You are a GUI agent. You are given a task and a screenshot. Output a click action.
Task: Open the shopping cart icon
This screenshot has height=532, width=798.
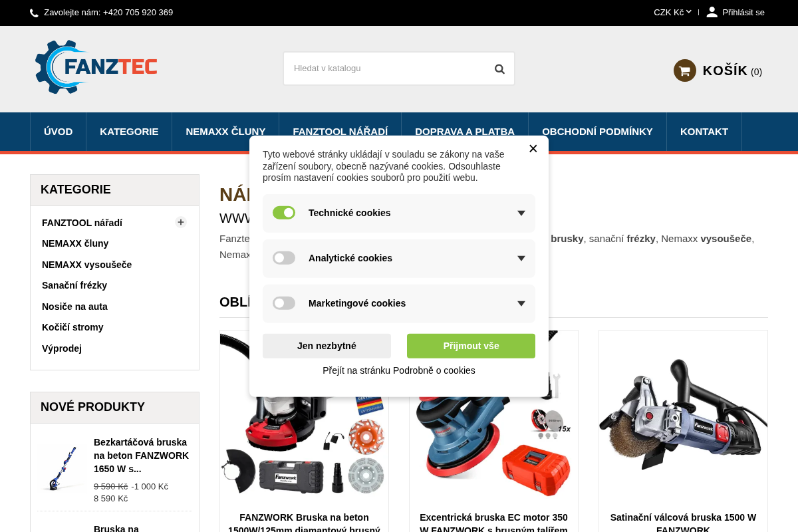[x=684, y=70]
